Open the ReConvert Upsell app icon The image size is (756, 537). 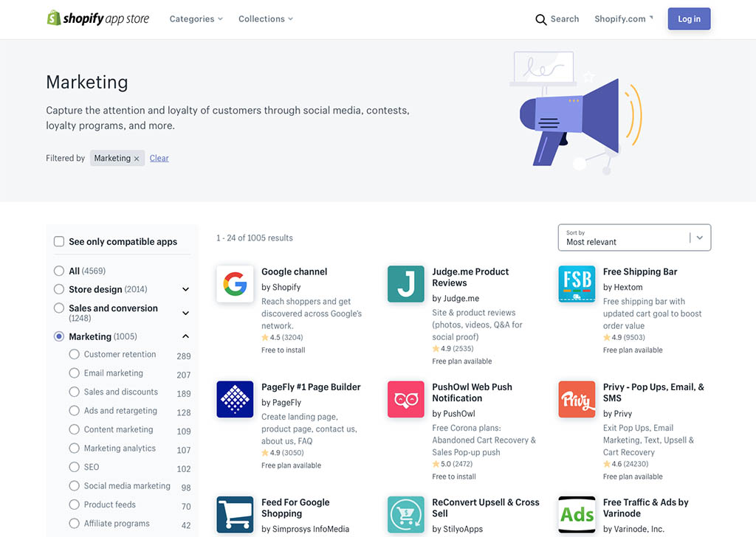pos(406,514)
